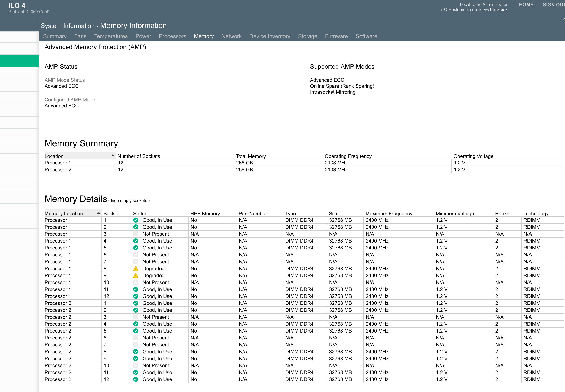Click green check icon for Processor 1 socket 11
The height and width of the screenshot is (392, 565).
tap(136, 289)
